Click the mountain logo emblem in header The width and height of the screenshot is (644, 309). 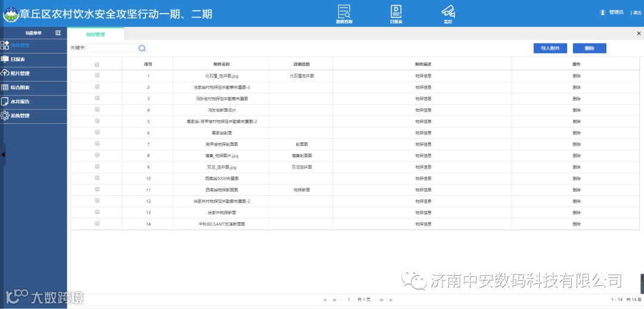11,14
